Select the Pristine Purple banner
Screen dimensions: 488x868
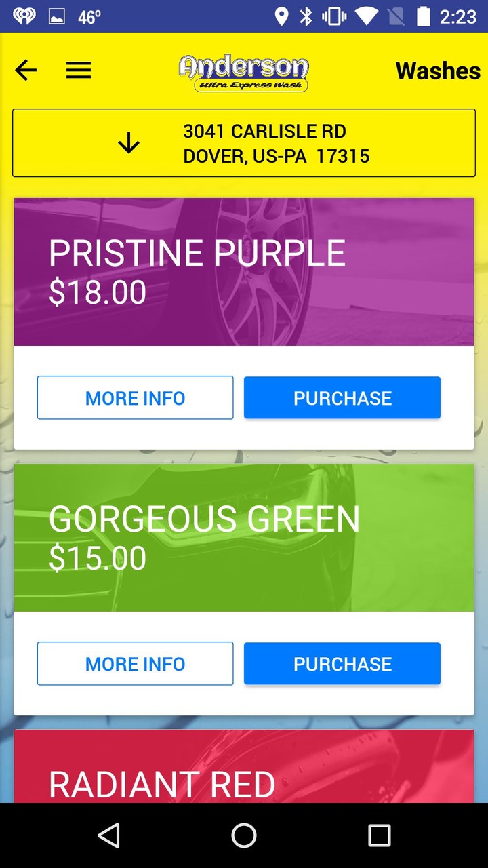click(244, 272)
